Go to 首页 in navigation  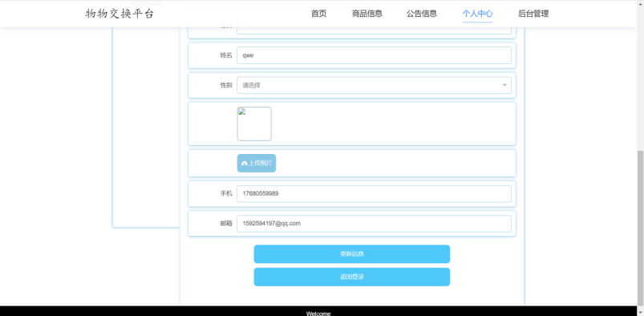[318, 14]
